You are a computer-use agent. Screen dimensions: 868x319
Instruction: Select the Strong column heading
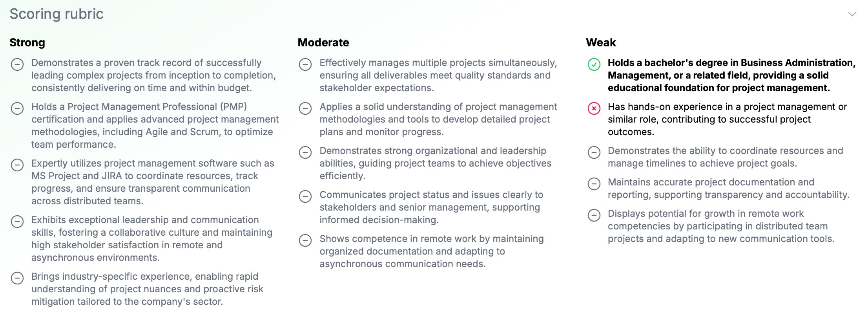pos(27,42)
